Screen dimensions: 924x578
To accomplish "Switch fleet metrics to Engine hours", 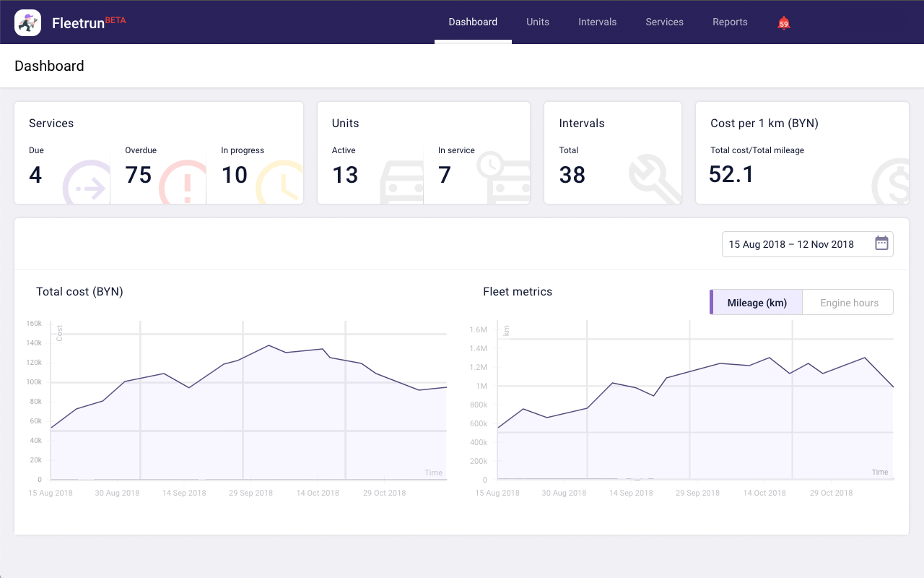I will click(x=847, y=302).
